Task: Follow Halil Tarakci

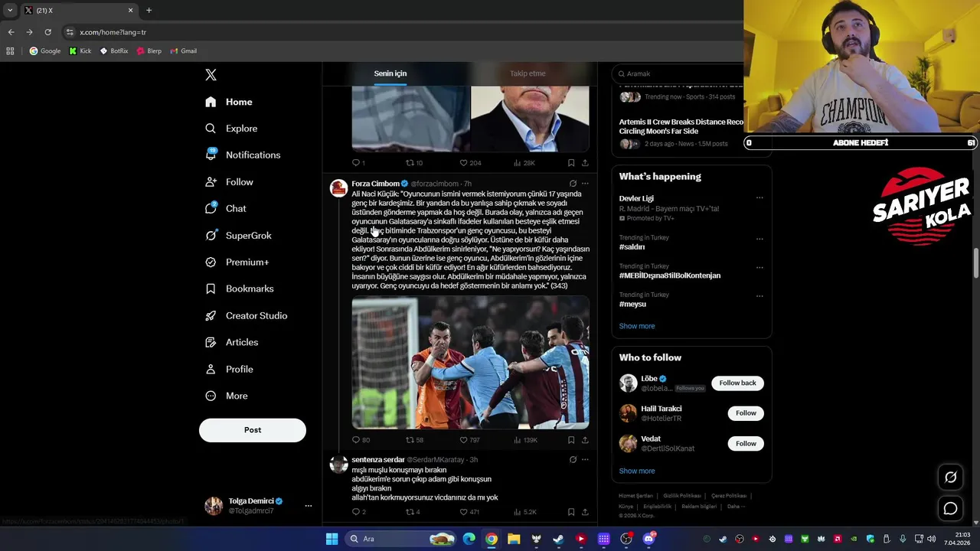Action: (x=746, y=413)
